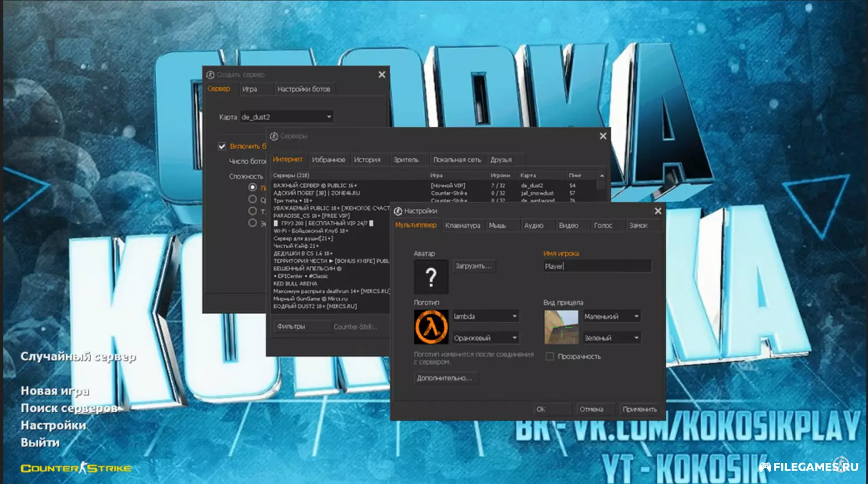Select server row ДЕДУШКИ В CS 1.6 18+
This screenshot has width=868, height=484.
coord(331,253)
